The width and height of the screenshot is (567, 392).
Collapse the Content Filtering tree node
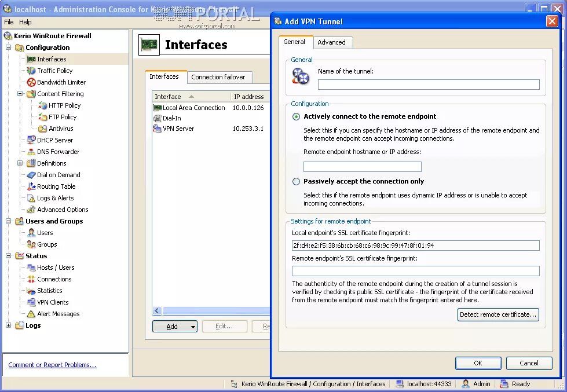[x=20, y=94]
